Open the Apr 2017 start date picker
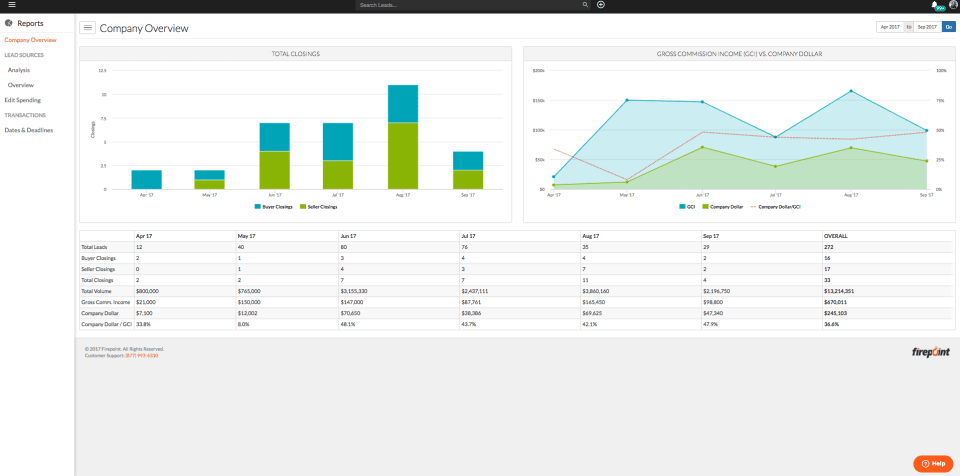The width and height of the screenshot is (960, 476). pos(889,28)
